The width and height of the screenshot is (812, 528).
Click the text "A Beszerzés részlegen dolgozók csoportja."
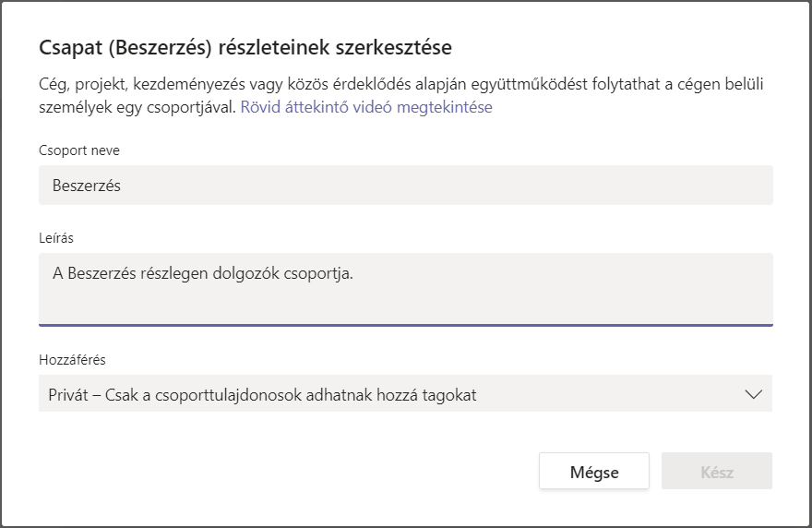(203, 273)
